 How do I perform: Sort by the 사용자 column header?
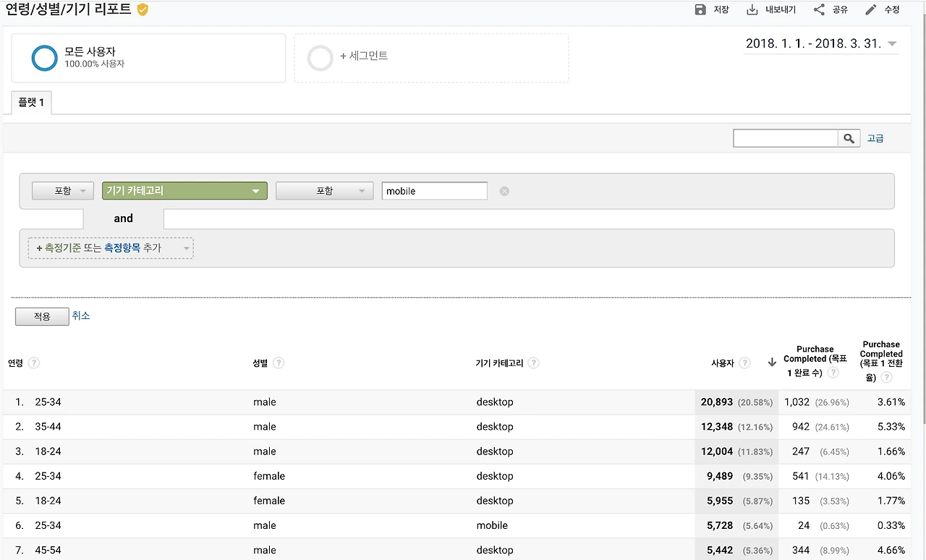pos(723,363)
